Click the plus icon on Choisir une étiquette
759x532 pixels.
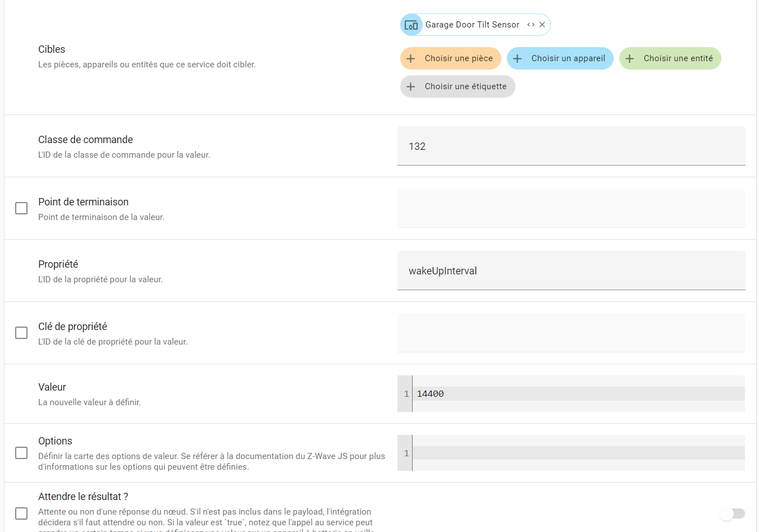411,86
